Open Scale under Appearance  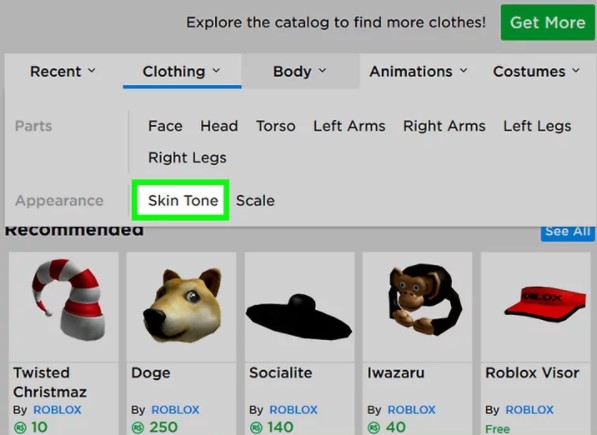[x=255, y=201]
